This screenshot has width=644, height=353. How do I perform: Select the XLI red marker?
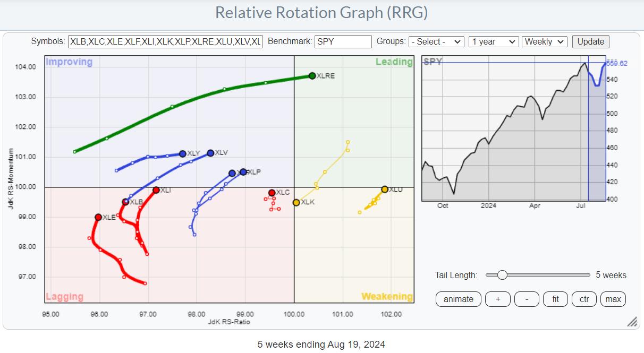point(156,190)
